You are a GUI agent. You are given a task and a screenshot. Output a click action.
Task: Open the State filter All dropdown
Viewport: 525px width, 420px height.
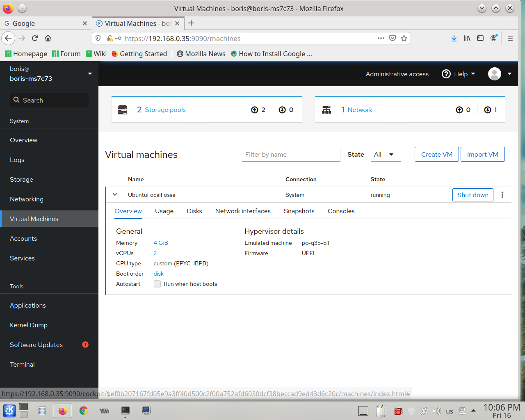tap(385, 154)
